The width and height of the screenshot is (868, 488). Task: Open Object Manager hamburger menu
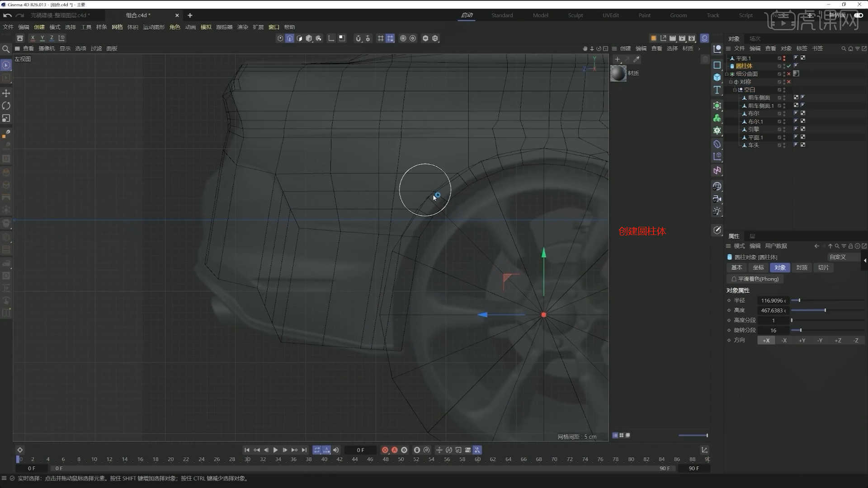tap(728, 48)
